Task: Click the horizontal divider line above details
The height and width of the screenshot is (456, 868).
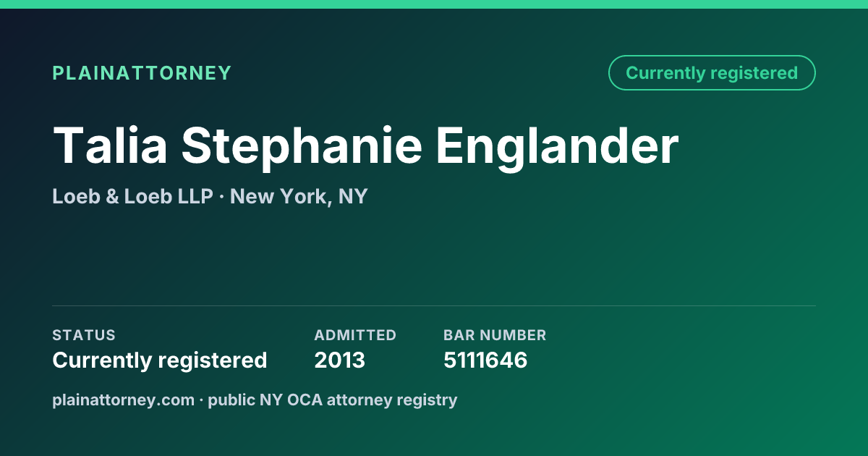Action: (x=434, y=305)
